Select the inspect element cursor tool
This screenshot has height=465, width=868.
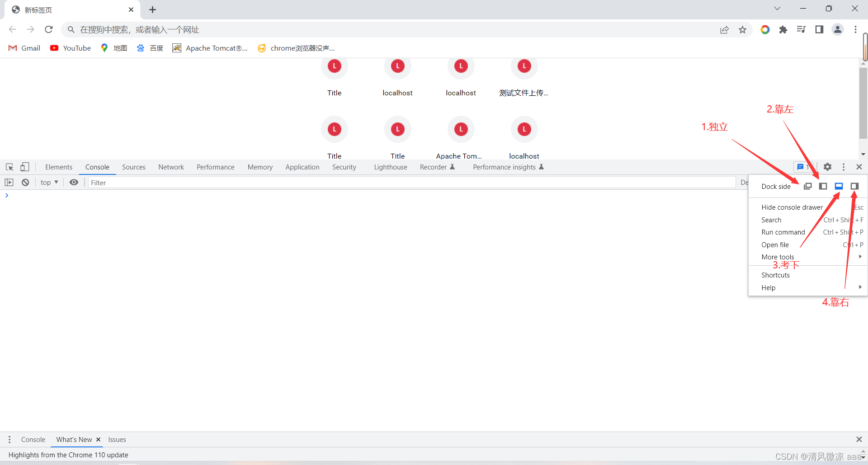(x=9, y=167)
